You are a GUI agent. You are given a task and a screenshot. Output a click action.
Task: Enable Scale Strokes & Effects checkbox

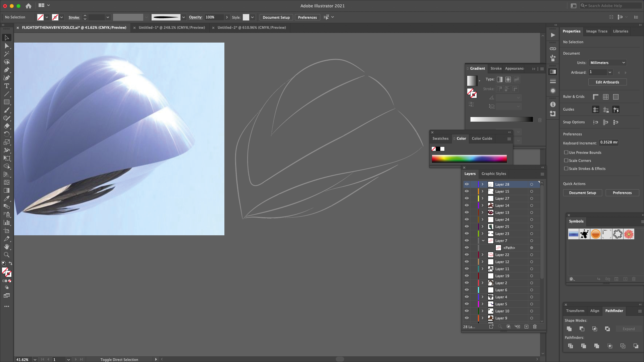coord(566,169)
